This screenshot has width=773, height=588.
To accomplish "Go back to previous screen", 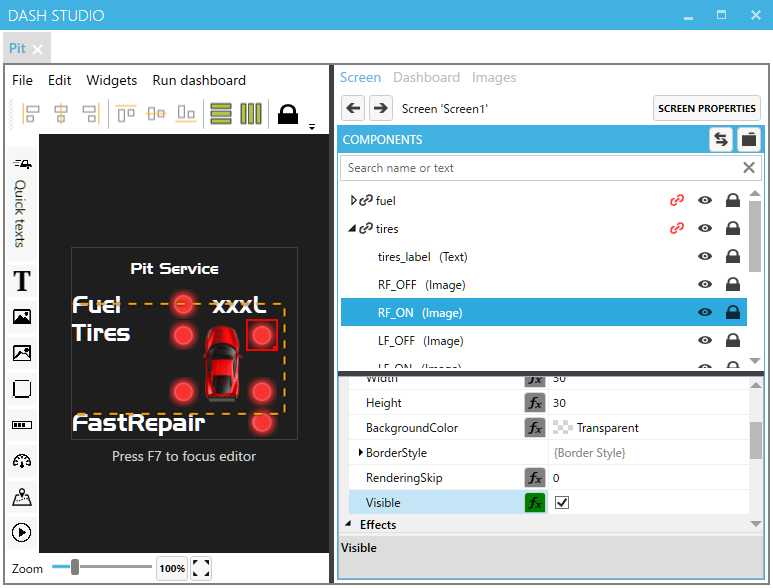I will tap(353, 108).
